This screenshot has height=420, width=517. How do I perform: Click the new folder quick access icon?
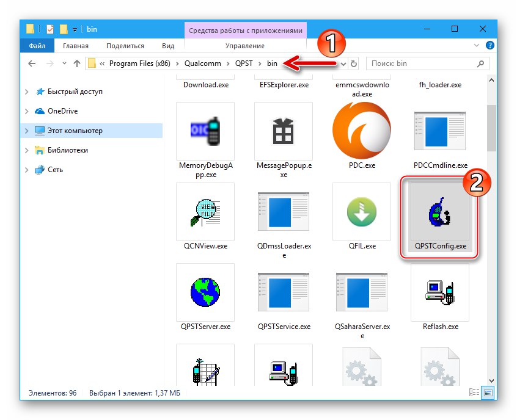point(64,29)
